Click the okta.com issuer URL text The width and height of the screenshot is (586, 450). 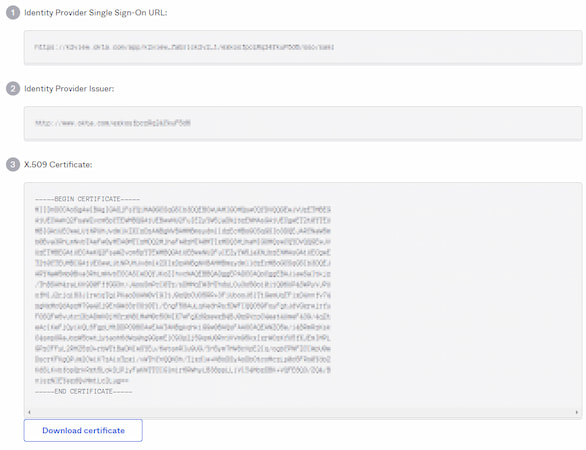113,123
